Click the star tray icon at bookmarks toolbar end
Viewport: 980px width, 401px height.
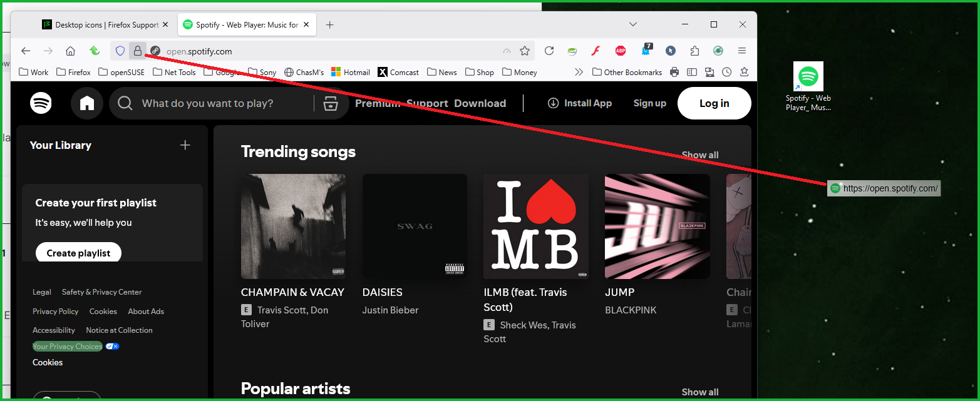745,72
